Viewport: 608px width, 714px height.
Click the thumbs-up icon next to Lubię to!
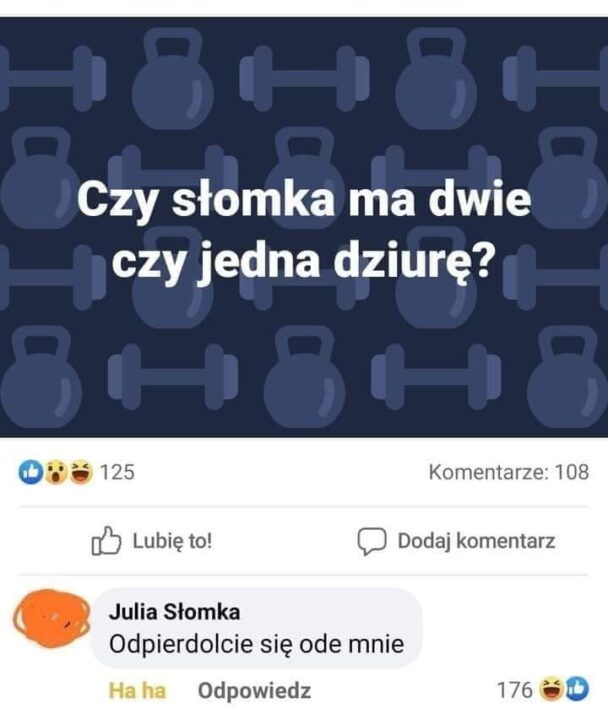coord(106,541)
